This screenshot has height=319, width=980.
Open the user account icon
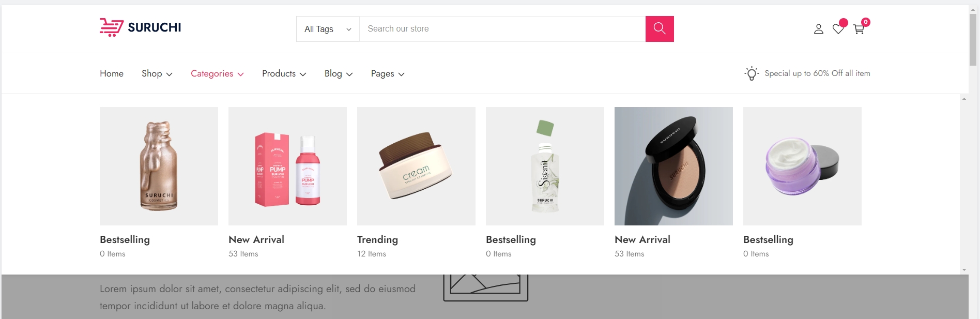(x=818, y=29)
